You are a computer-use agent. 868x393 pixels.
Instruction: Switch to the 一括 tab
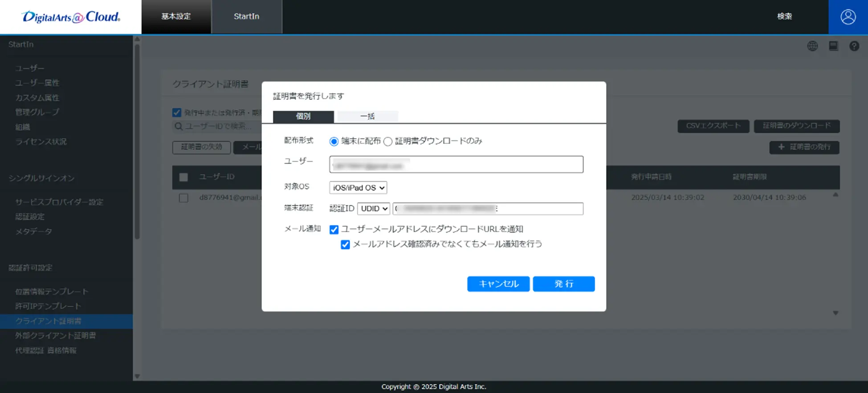(367, 116)
